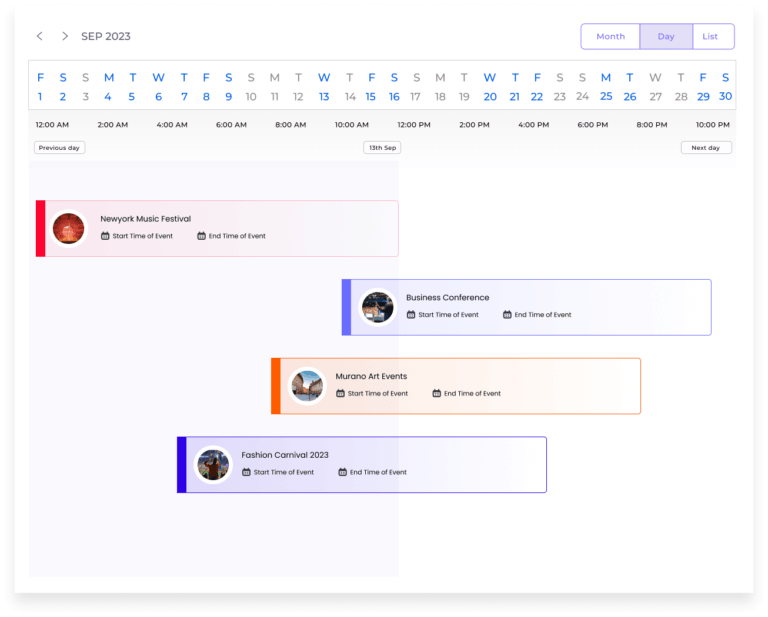
Task: Click calendar icon before Business Conference end time
Action: (507, 315)
